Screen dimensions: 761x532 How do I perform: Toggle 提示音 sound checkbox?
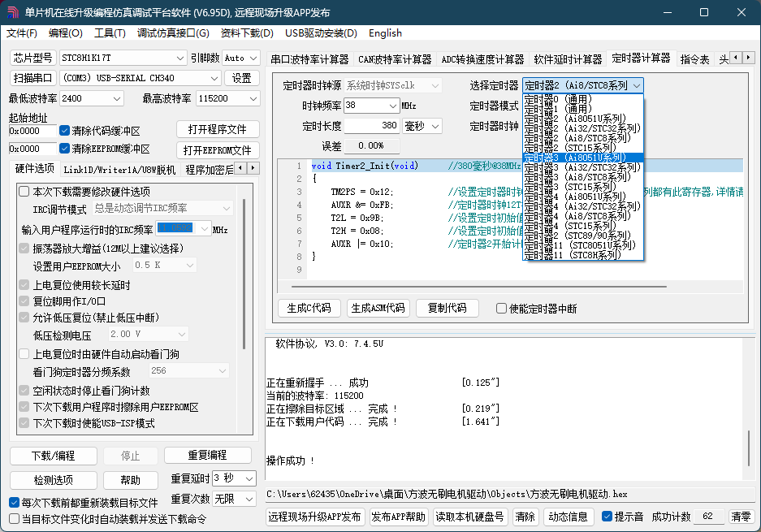click(607, 517)
